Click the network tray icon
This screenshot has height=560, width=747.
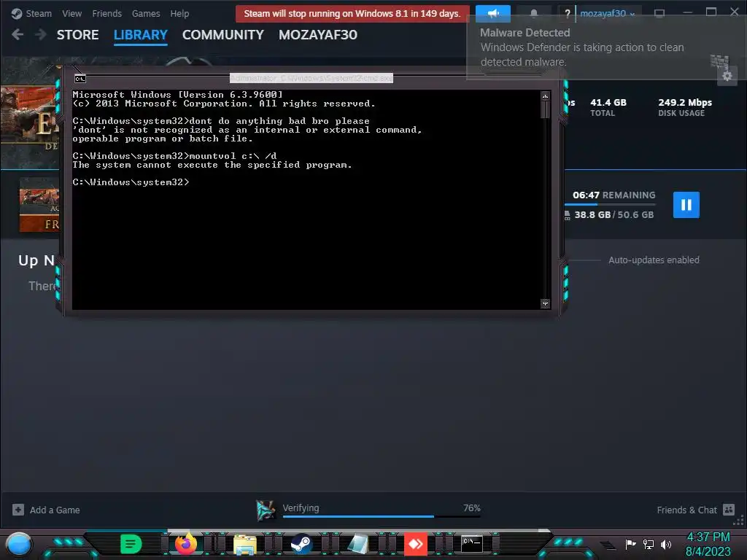point(649,544)
